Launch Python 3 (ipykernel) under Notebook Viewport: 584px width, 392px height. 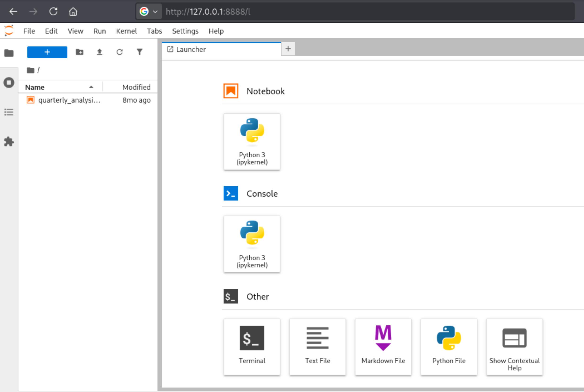click(x=252, y=142)
